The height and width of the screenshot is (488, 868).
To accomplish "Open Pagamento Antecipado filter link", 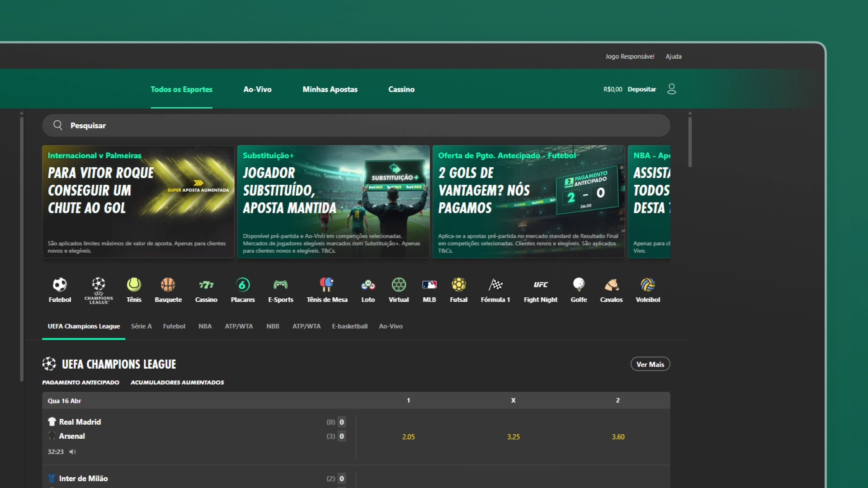I will (x=80, y=382).
